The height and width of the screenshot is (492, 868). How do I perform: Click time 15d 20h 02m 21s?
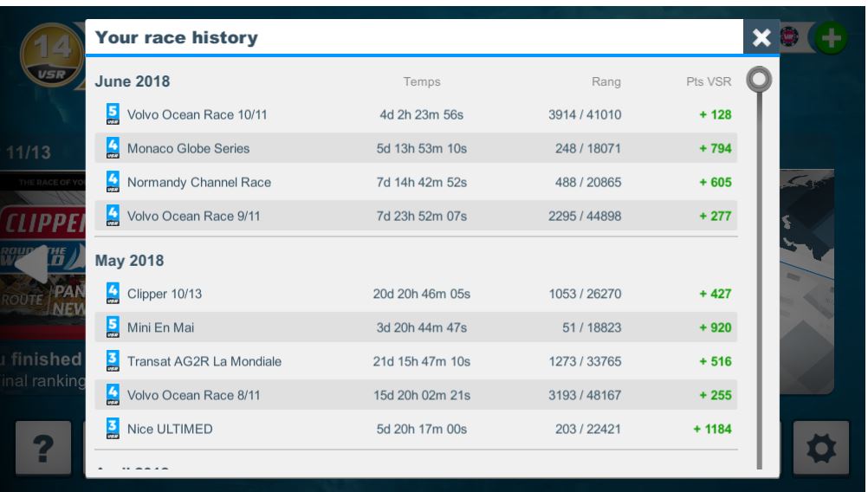click(421, 395)
